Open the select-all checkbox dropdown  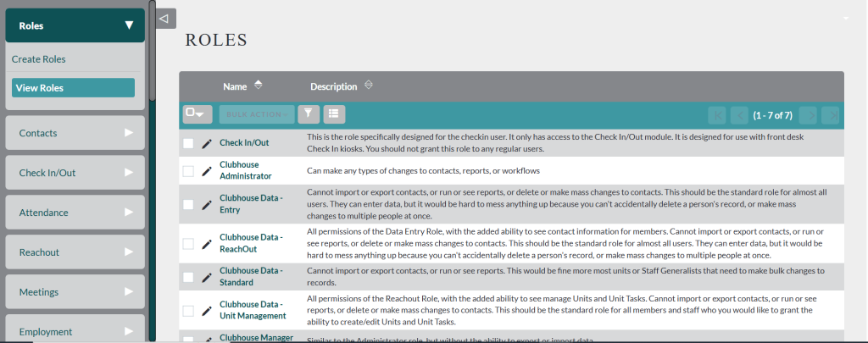pyautogui.click(x=197, y=113)
